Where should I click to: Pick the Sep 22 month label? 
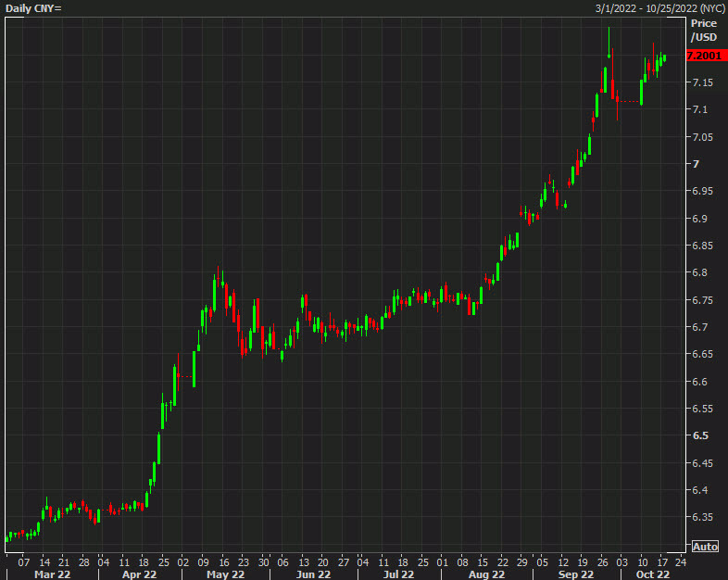pos(575,574)
